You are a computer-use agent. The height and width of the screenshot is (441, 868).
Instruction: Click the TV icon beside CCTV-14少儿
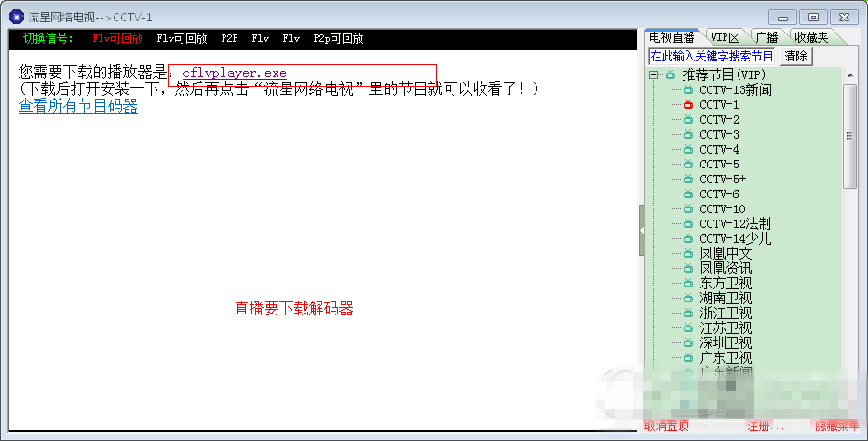(x=688, y=238)
